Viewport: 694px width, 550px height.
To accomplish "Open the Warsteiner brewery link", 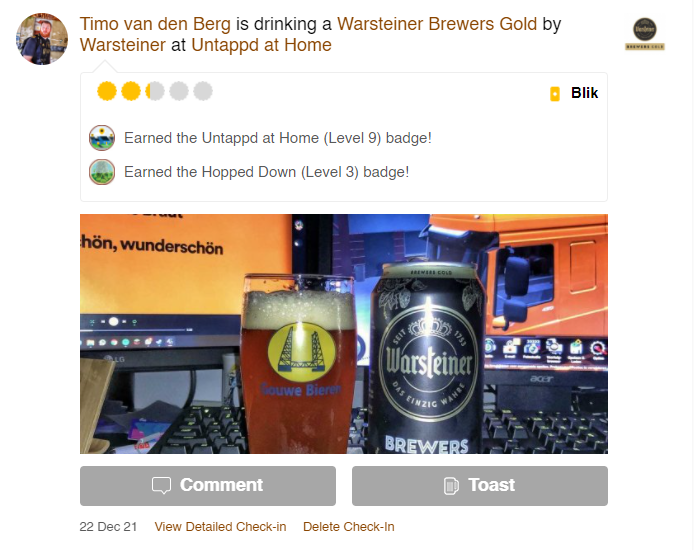I will coord(123,45).
